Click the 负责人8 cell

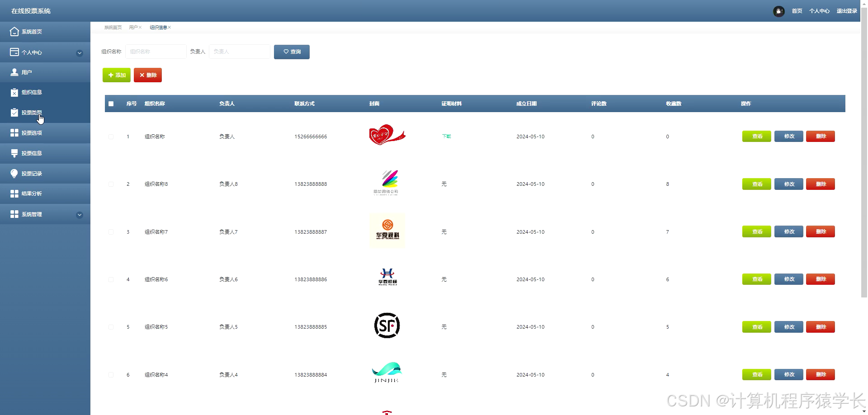click(x=228, y=184)
